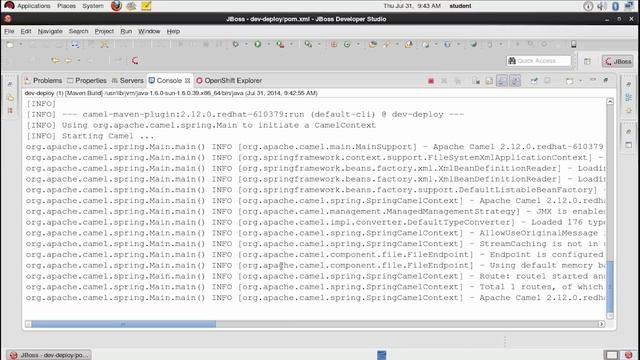This screenshot has height=360, width=640.
Task: Click the yellow Back navigation arrow
Action: pos(55,61)
